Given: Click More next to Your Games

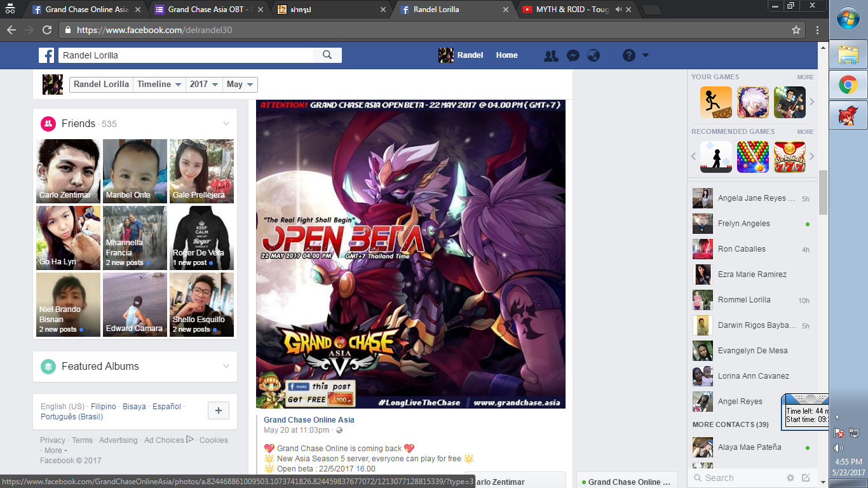Looking at the screenshot, I should [x=805, y=77].
